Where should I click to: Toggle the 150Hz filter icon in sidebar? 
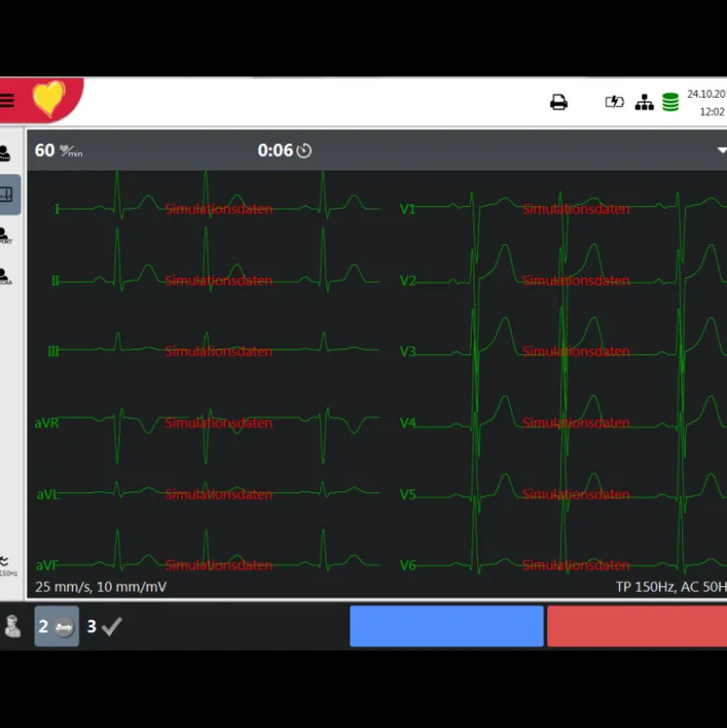pyautogui.click(x=7, y=566)
